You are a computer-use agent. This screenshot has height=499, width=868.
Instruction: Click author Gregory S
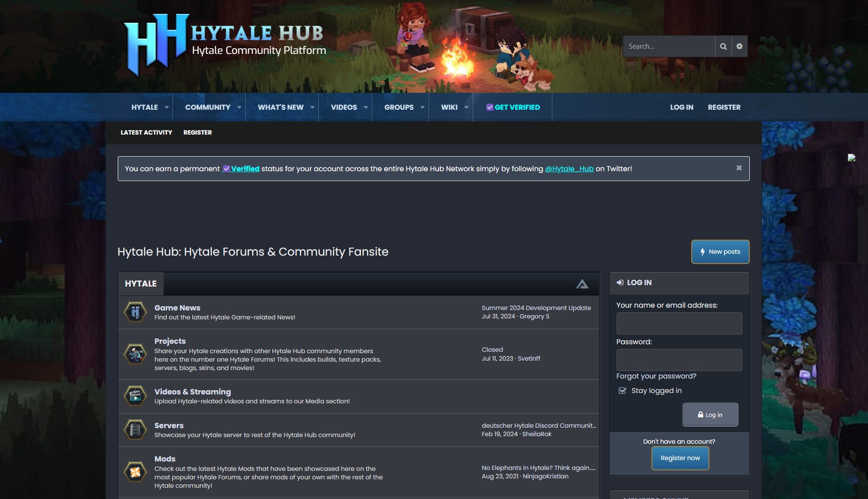pos(535,317)
